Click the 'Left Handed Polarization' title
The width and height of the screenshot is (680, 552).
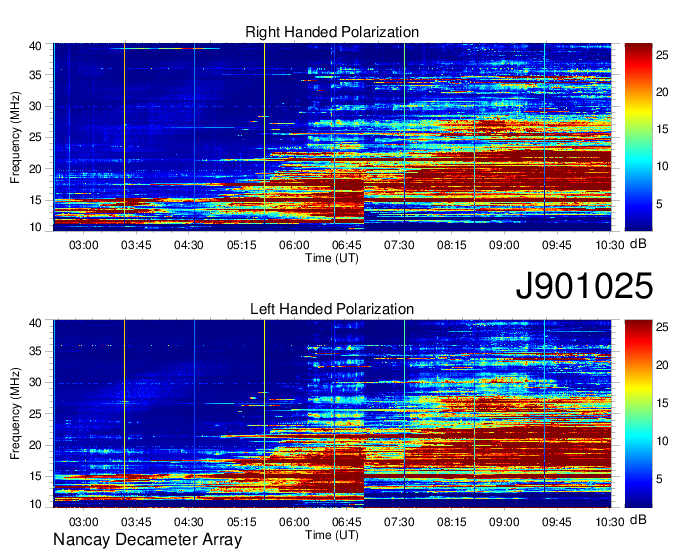pos(332,309)
